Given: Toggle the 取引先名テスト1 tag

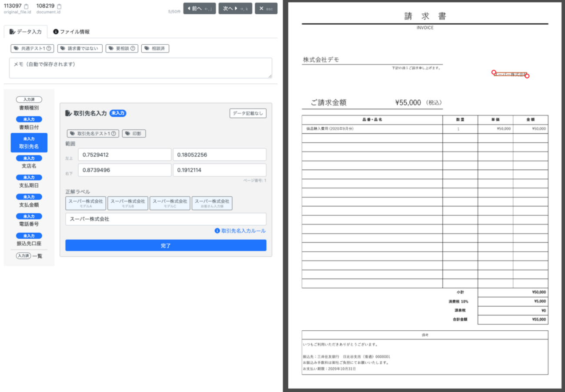Looking at the screenshot, I should (93, 134).
